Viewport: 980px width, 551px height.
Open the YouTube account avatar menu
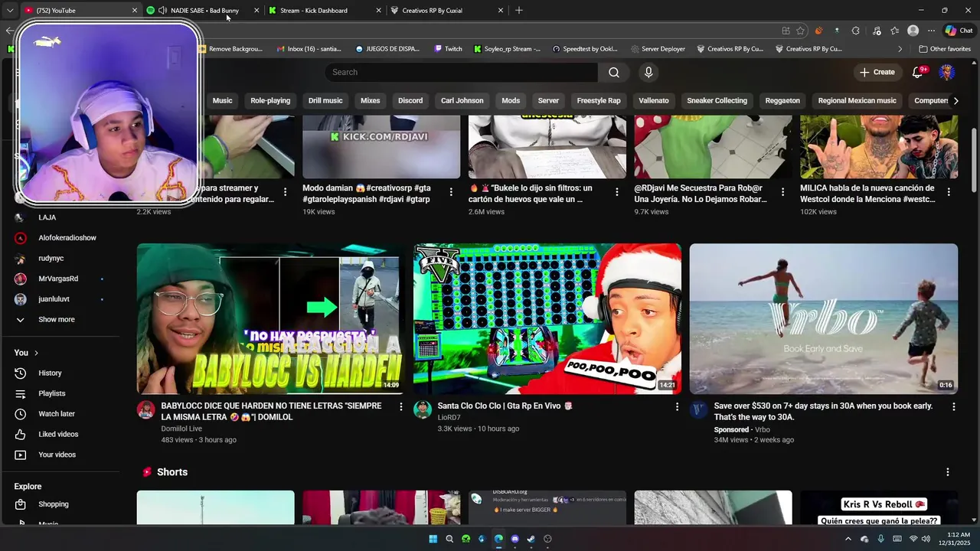947,72
